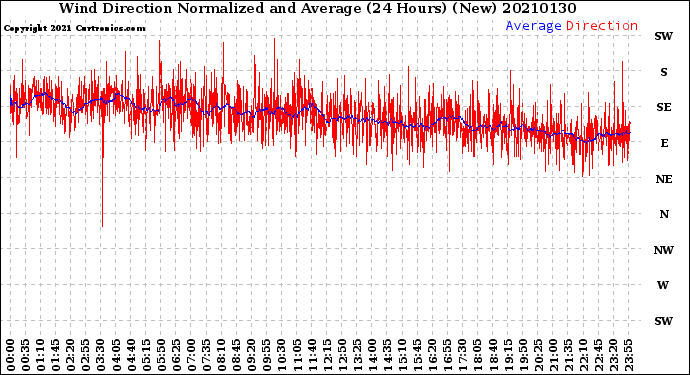Click the 12:15 time label
The width and height of the screenshot is (690, 375).
pyautogui.click(x=327, y=355)
